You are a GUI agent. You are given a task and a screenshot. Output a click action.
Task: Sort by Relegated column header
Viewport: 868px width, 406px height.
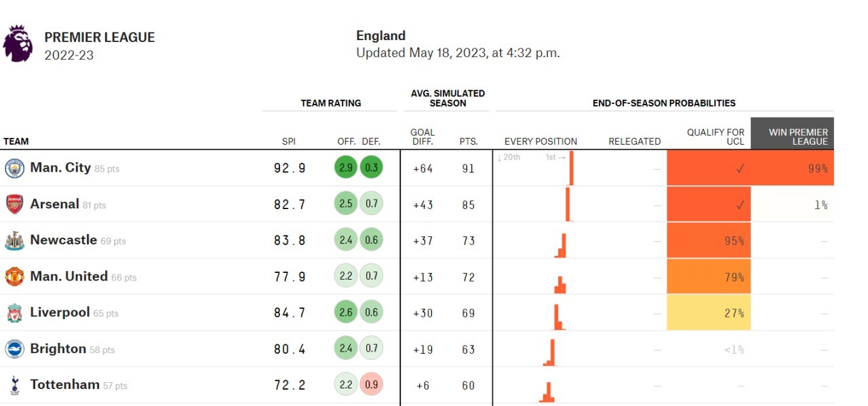coord(634,142)
